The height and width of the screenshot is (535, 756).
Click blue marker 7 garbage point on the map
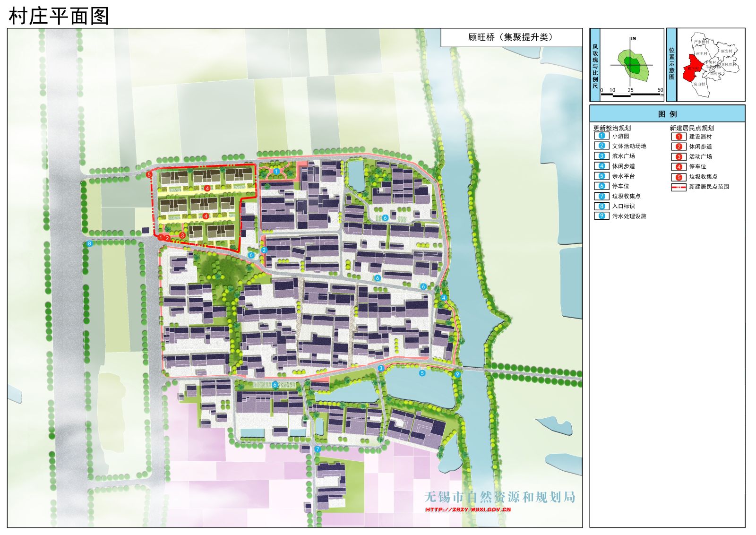318,449
